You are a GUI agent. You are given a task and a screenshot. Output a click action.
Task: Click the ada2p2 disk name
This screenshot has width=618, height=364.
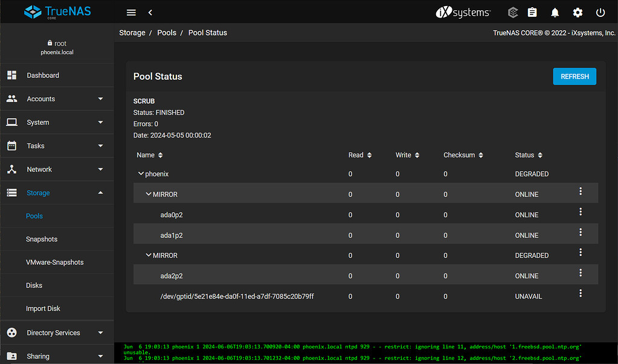(x=172, y=276)
